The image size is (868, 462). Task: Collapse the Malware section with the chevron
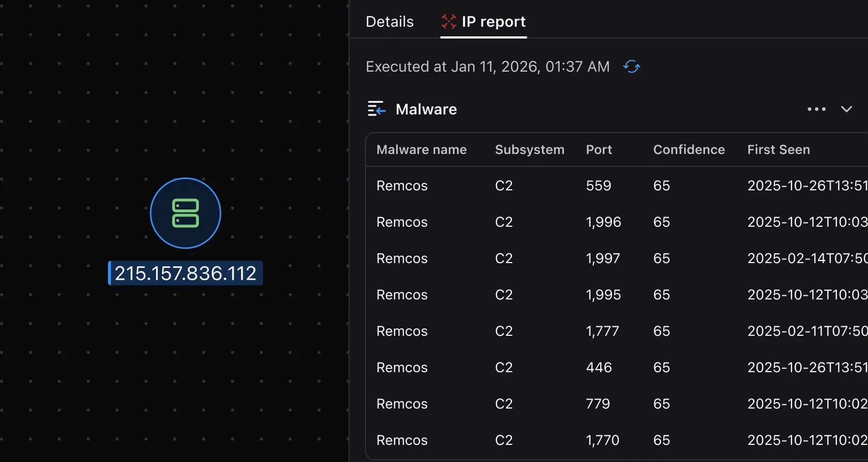[x=846, y=109]
